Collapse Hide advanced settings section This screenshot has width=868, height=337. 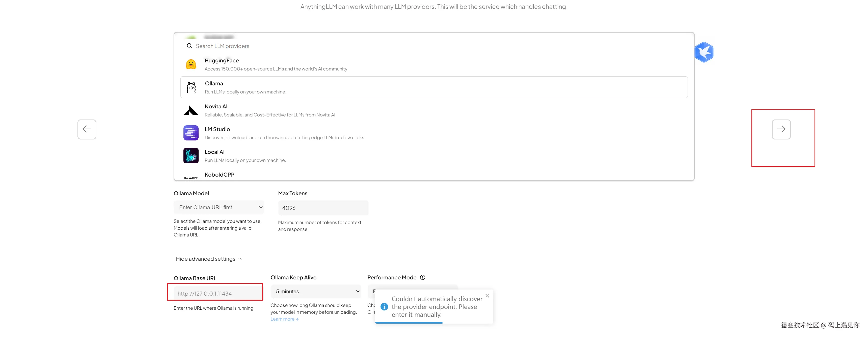(209, 259)
